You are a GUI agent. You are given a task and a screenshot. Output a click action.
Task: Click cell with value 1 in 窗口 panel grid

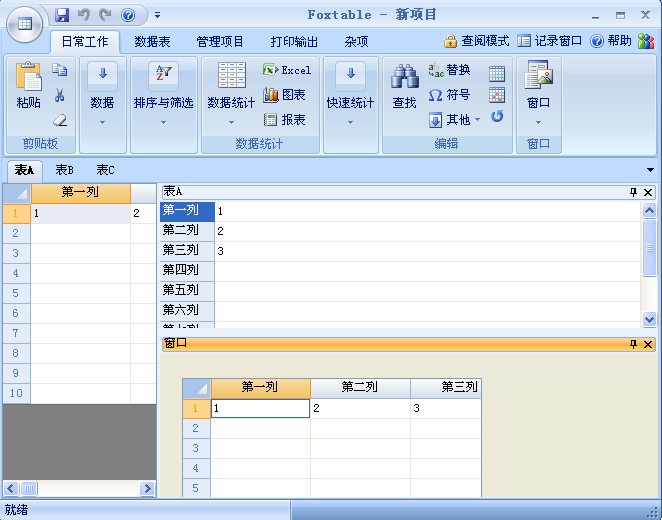[260, 408]
